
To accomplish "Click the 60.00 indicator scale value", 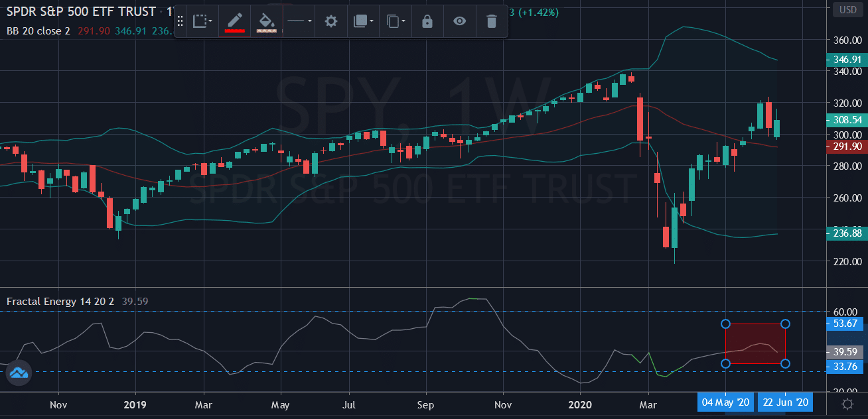I will 845,312.
